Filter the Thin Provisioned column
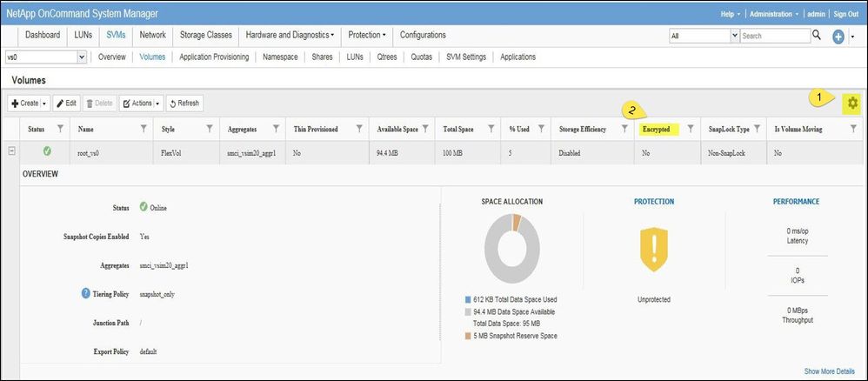868x381 pixels. pos(359,129)
